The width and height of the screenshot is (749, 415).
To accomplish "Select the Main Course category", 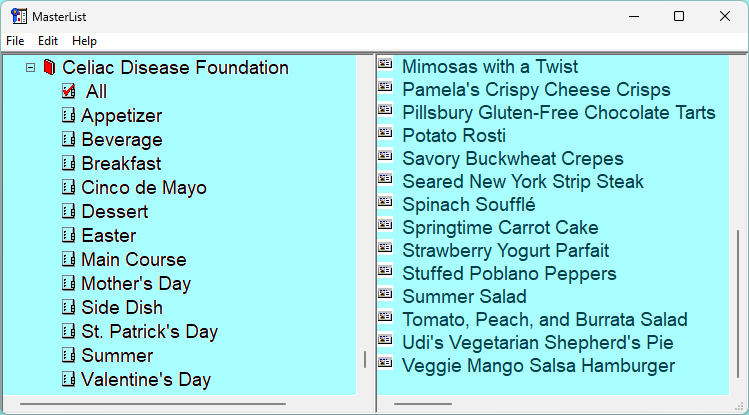I will click(134, 259).
